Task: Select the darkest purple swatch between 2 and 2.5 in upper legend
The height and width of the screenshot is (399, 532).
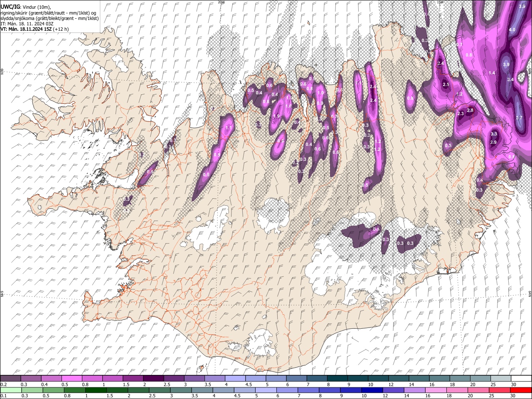Action: click(x=153, y=379)
